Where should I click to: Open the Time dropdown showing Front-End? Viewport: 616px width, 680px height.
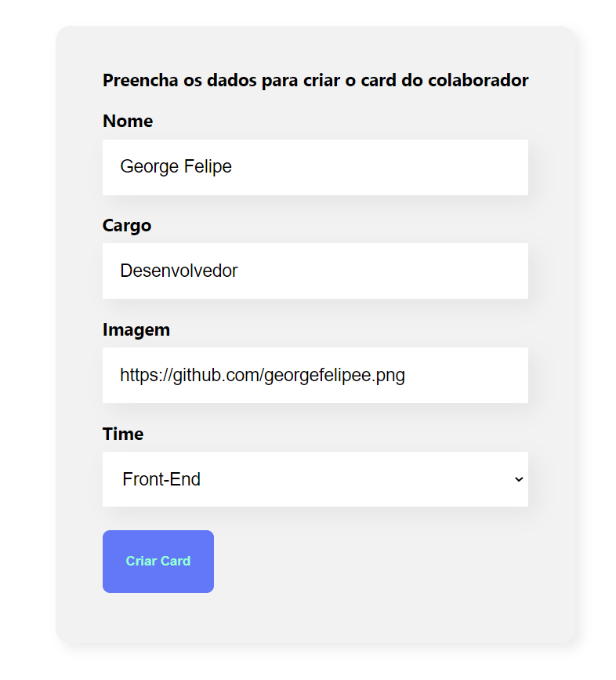point(313,479)
